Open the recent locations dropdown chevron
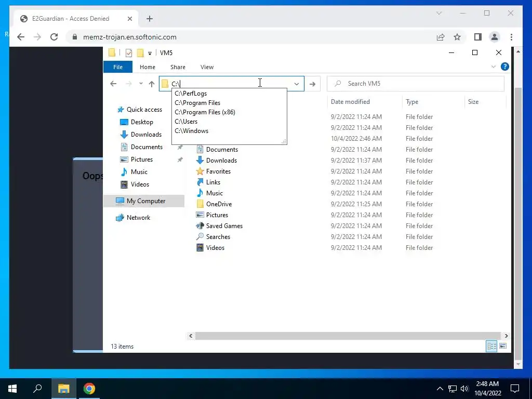Screen dimensions: 532x399 point(141,84)
